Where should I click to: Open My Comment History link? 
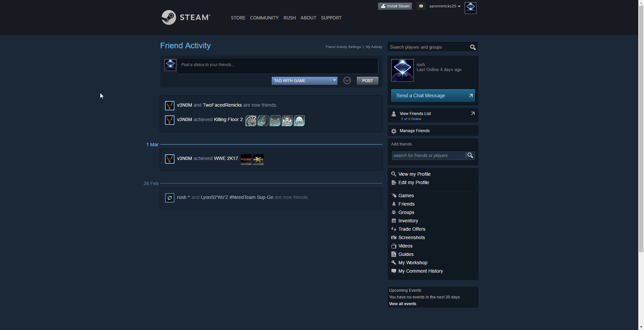421,271
